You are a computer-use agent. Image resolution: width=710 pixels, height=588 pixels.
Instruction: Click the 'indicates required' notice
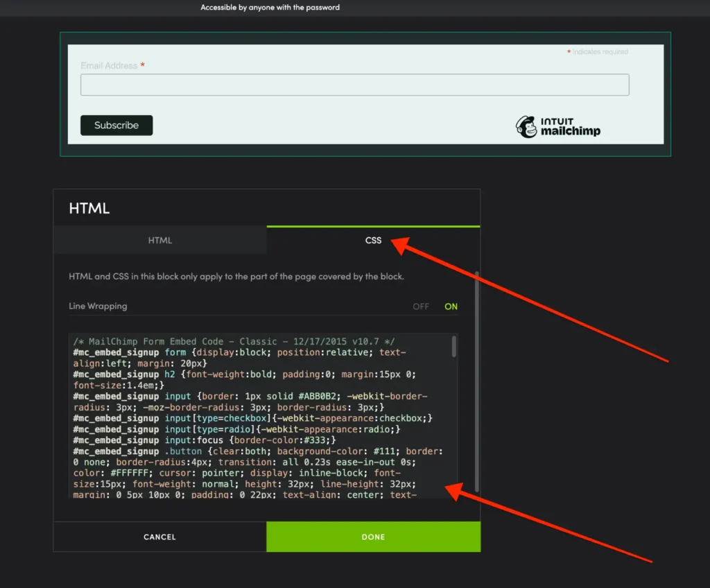(599, 51)
